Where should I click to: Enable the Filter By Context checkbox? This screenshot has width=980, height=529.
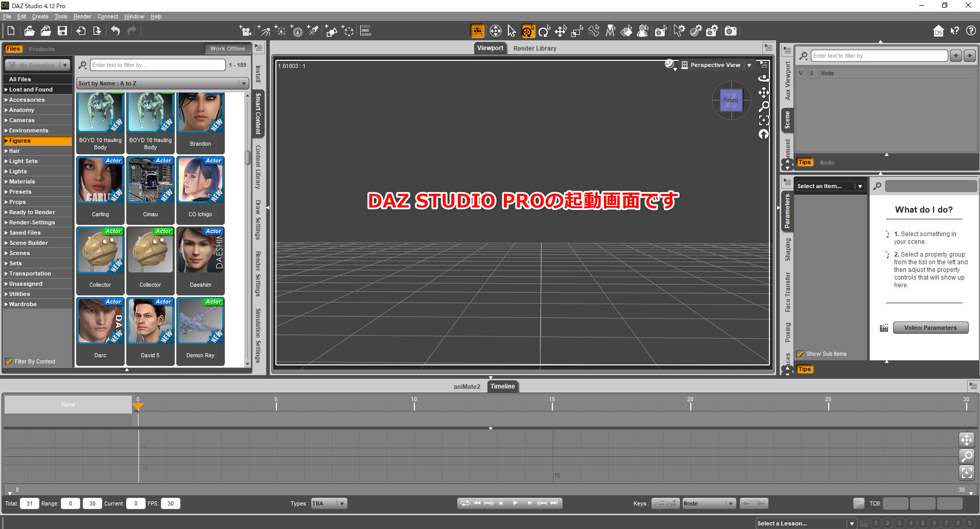pyautogui.click(x=9, y=361)
